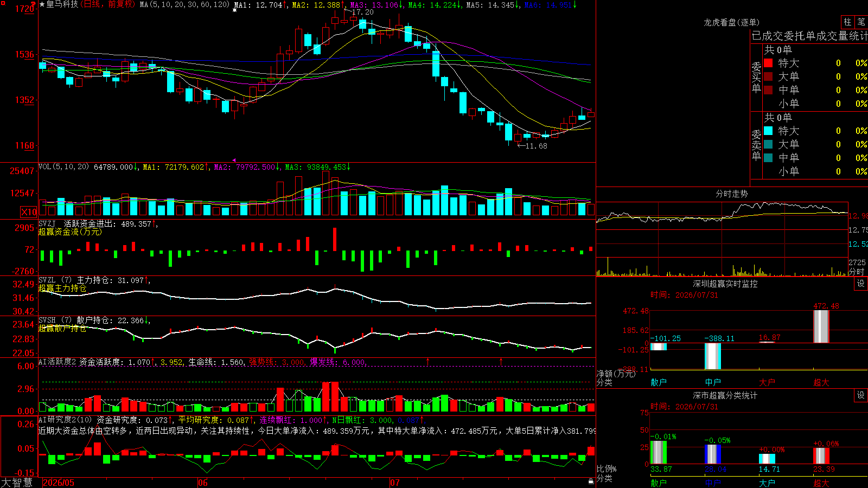Click the 07 month marker on the time axis
868x488 pixels.
pyautogui.click(x=395, y=483)
